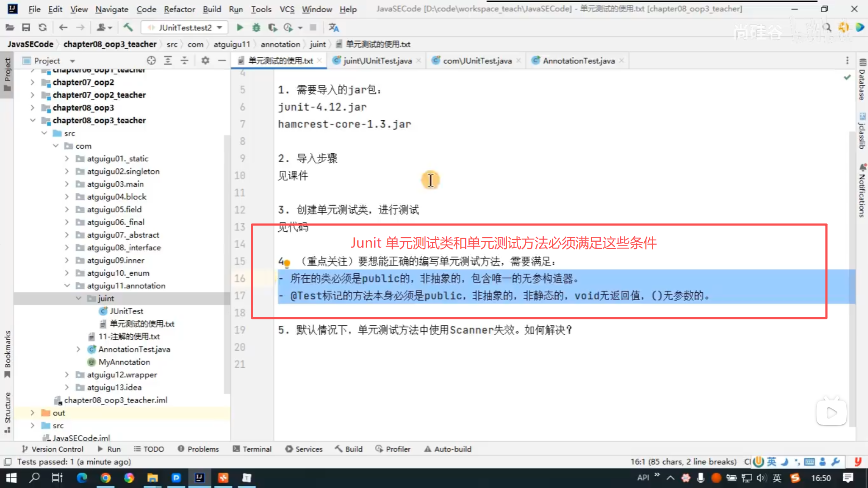This screenshot has width=868, height=488.
Task: Expand the atguigu12.wrapper package
Action: click(67, 375)
